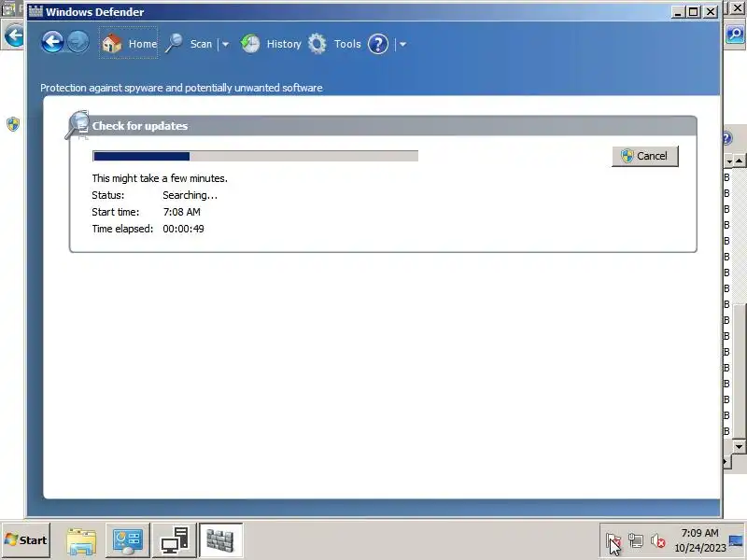Click the magnifier icon beside Check for updates
747x560 pixels.
(78, 125)
